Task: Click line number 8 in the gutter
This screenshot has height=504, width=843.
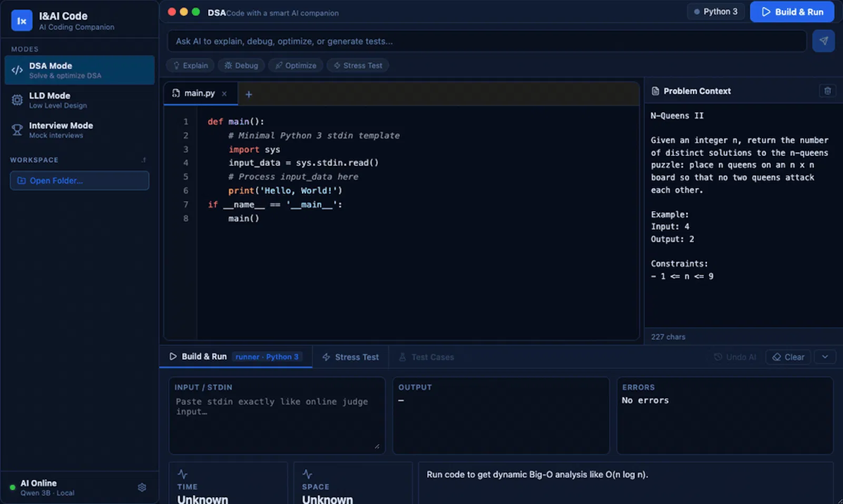Action: coord(185,219)
